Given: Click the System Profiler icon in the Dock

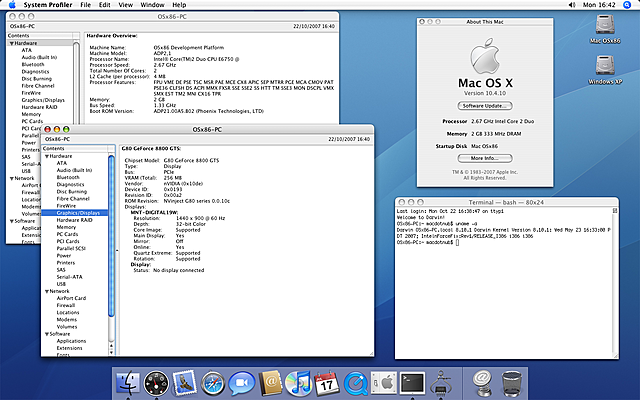Looking at the screenshot, I should click(441, 383).
